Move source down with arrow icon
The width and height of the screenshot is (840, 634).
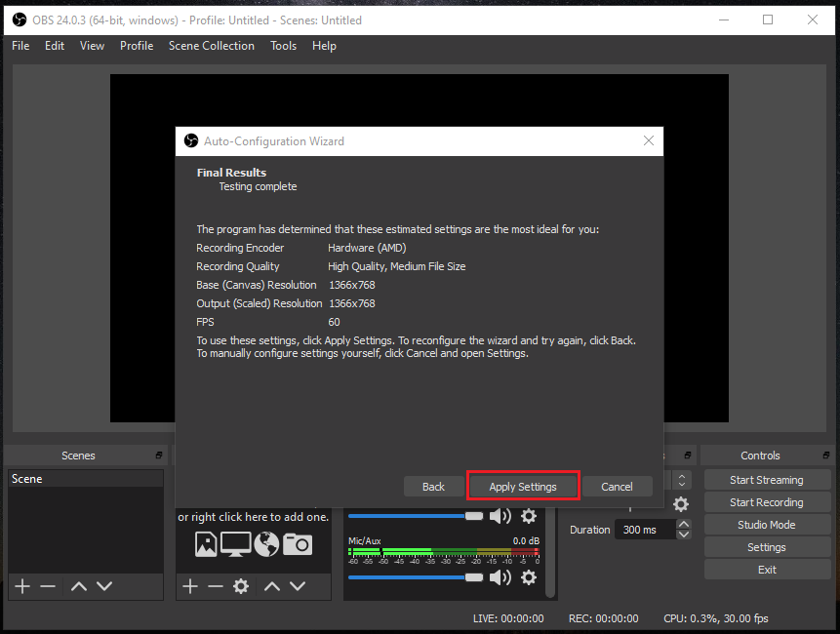(298, 586)
